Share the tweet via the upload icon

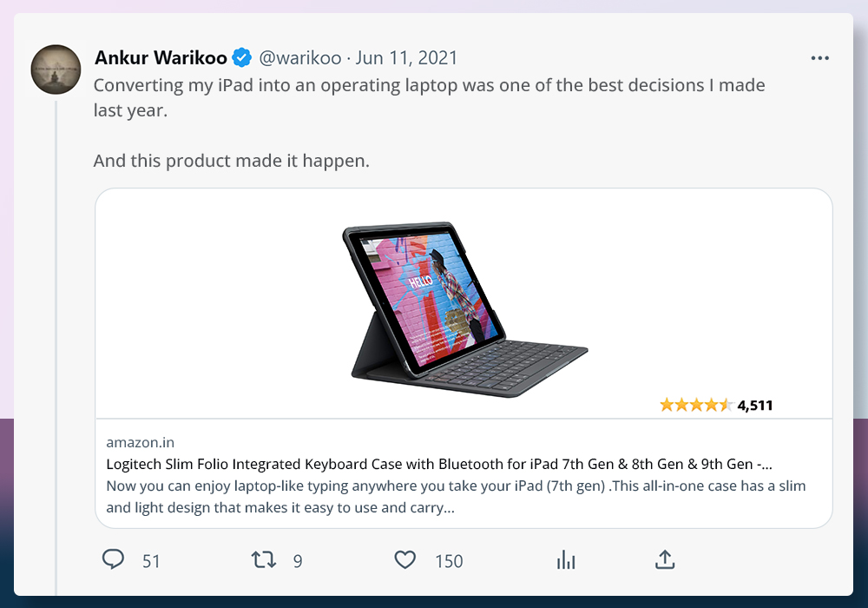pos(665,559)
